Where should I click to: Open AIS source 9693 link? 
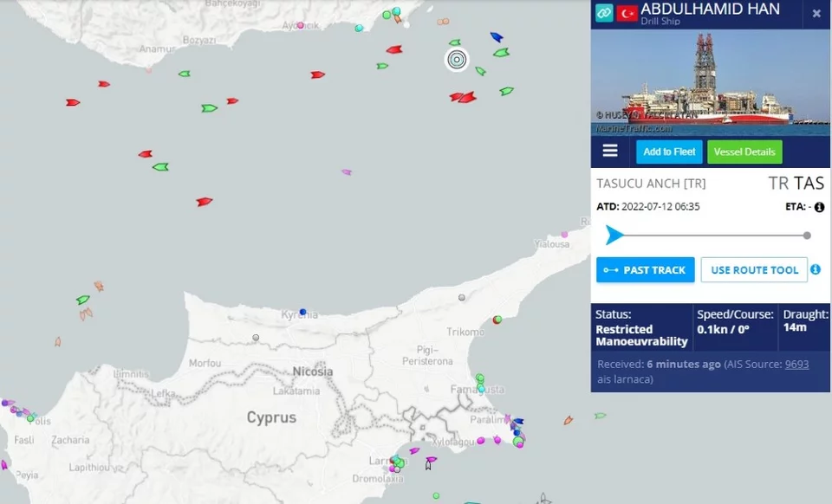[796, 364]
